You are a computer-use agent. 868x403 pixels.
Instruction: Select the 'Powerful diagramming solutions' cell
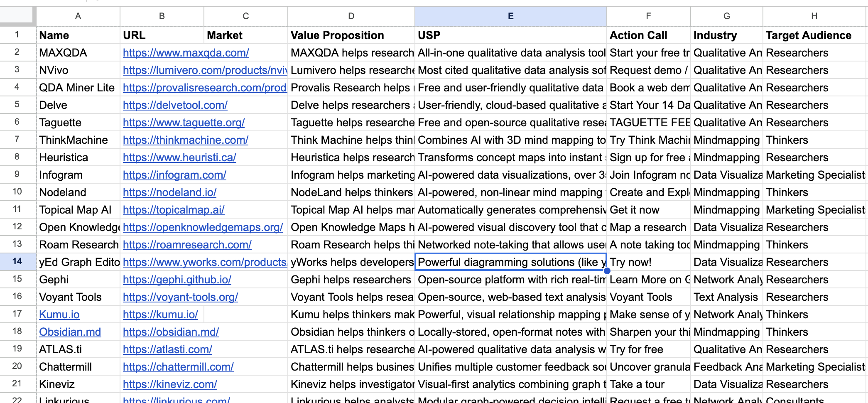510,262
